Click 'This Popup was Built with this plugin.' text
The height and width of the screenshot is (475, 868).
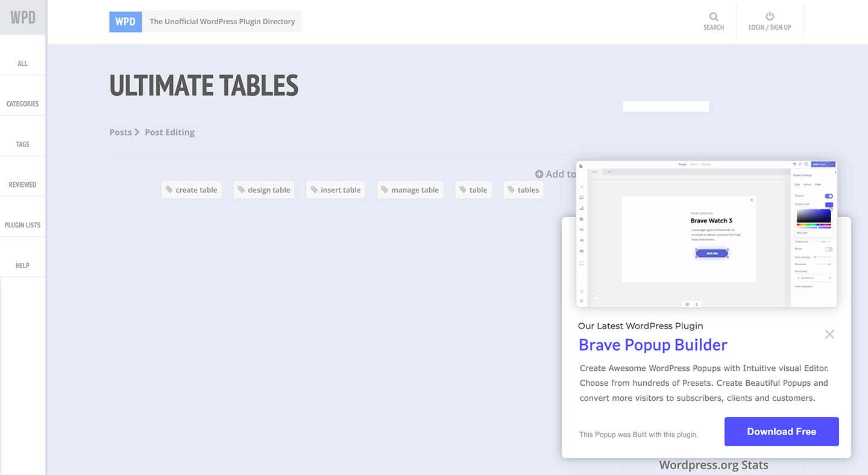pyautogui.click(x=638, y=434)
